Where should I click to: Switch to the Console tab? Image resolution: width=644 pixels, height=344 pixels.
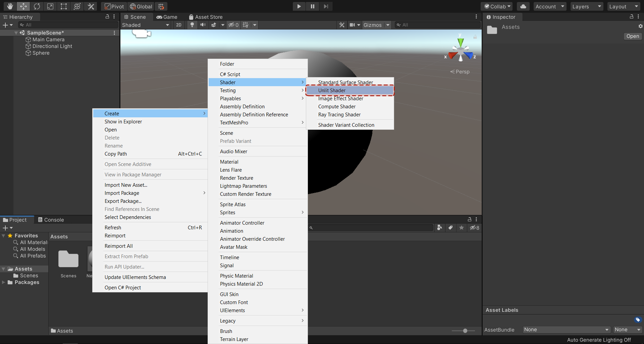51,220
